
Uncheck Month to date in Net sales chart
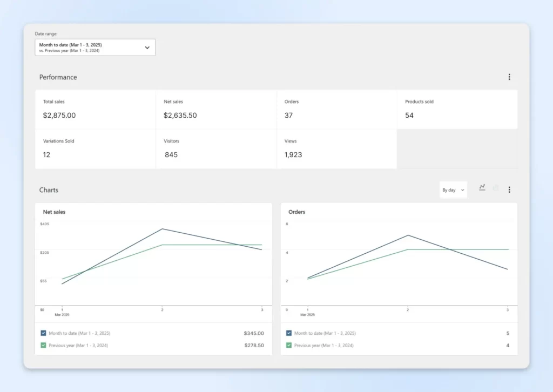point(44,333)
